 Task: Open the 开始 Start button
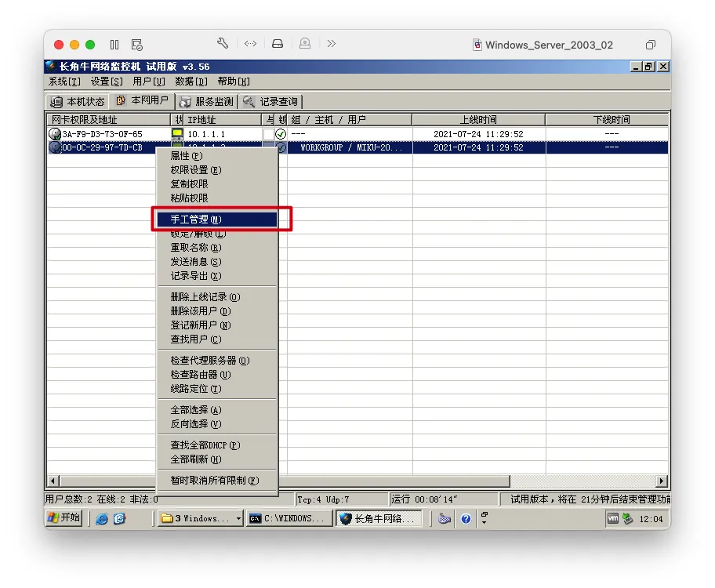pos(64,518)
